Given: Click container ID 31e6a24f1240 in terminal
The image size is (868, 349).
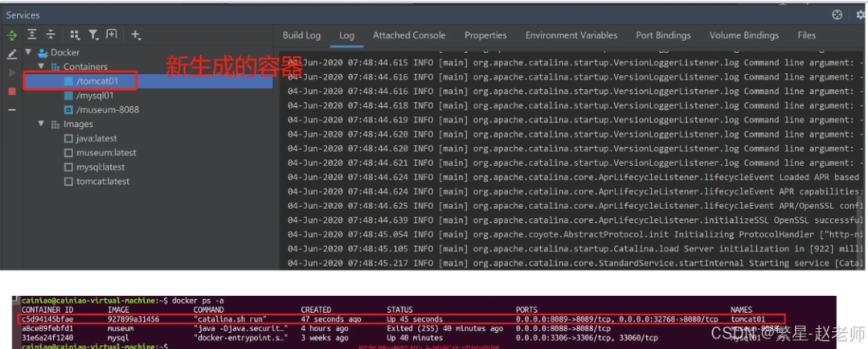Looking at the screenshot, I should pyautogui.click(x=47, y=338).
